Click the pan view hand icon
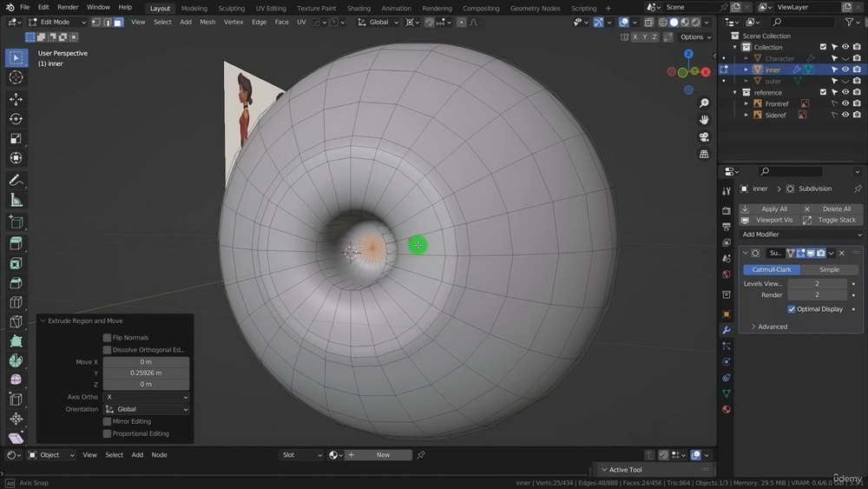 tap(704, 120)
